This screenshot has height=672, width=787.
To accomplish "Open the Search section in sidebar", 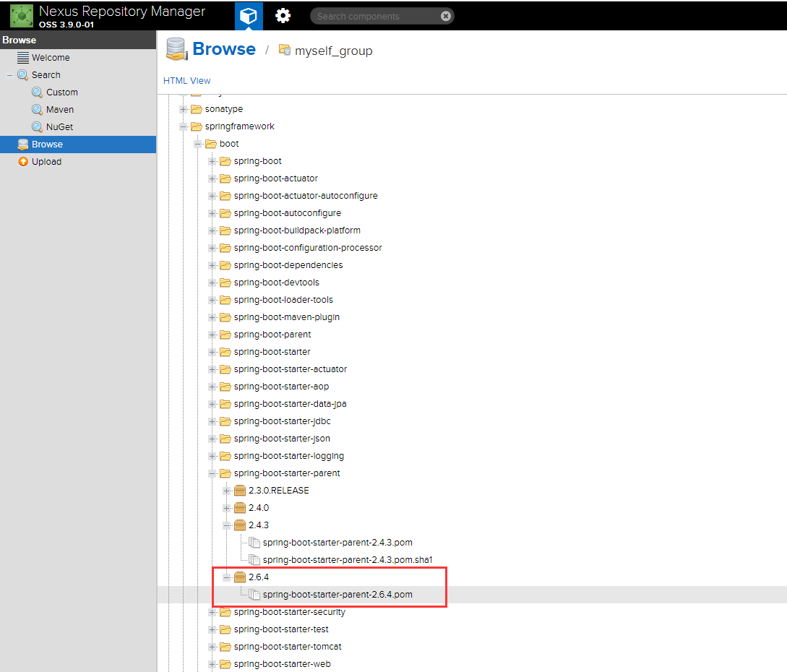I will click(x=46, y=74).
